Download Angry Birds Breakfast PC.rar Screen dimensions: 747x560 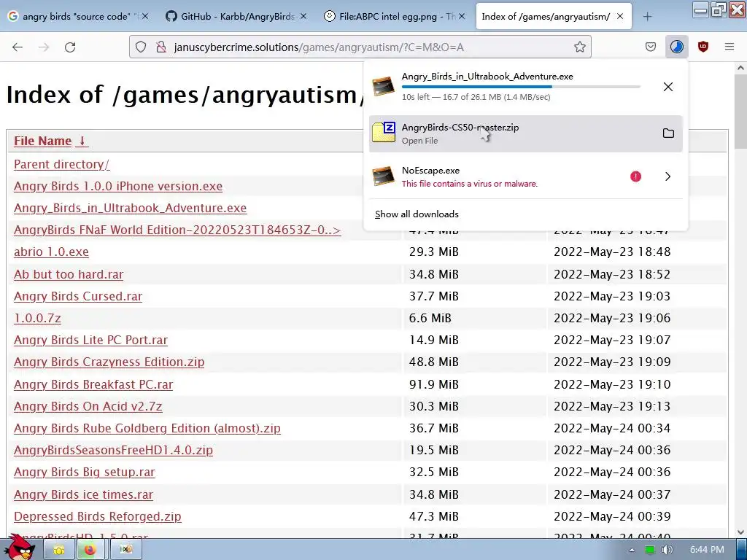pos(93,385)
